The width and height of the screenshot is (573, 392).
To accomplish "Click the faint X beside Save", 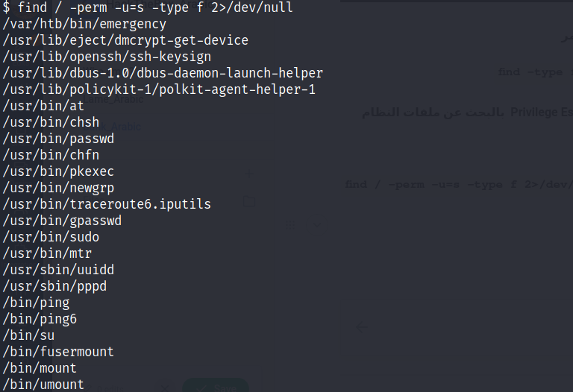I will pos(165,388).
